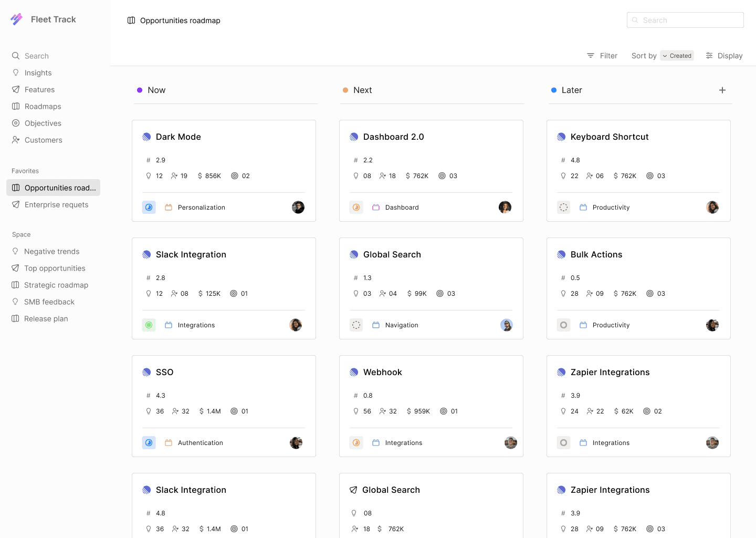
Task: Open the Webhook card title
Action: (x=383, y=372)
